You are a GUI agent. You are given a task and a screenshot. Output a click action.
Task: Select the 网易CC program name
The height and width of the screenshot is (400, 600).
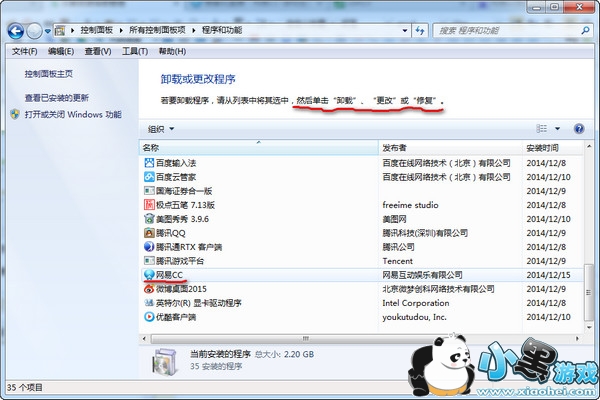point(170,275)
